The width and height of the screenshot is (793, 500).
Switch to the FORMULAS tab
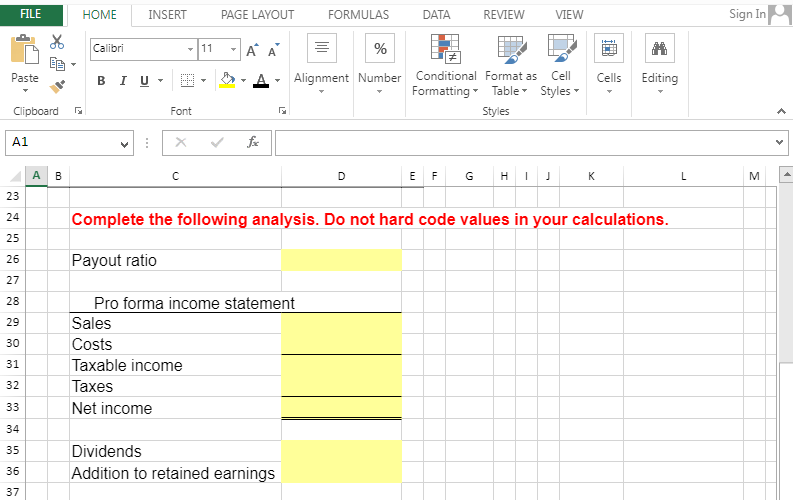pyautogui.click(x=359, y=15)
